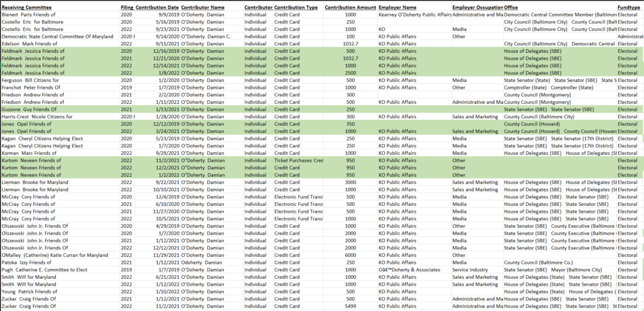Viewport: 644px width, 311px height.
Task: Click the date cell 12/2/2021
Action: [x=168, y=168]
